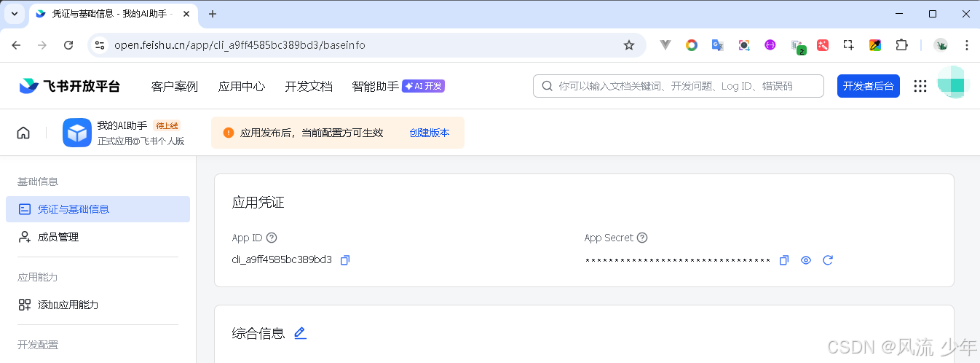980x363 pixels.
Task: Edit 综合信息 with the pencil icon
Action: [x=300, y=333]
